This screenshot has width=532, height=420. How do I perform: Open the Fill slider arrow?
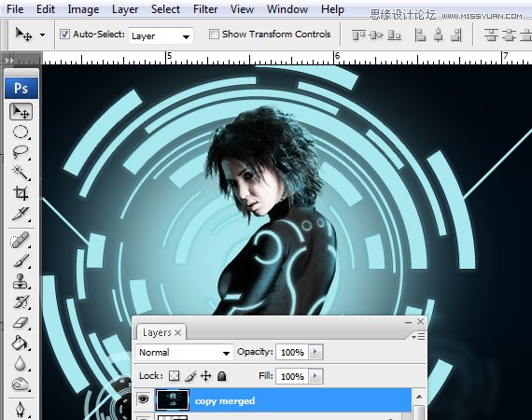(x=315, y=376)
